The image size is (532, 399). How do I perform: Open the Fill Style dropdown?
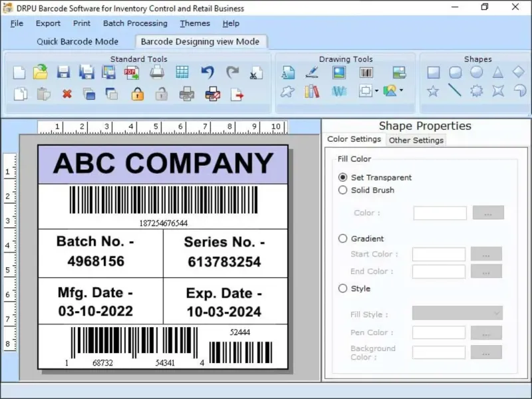[x=458, y=313]
